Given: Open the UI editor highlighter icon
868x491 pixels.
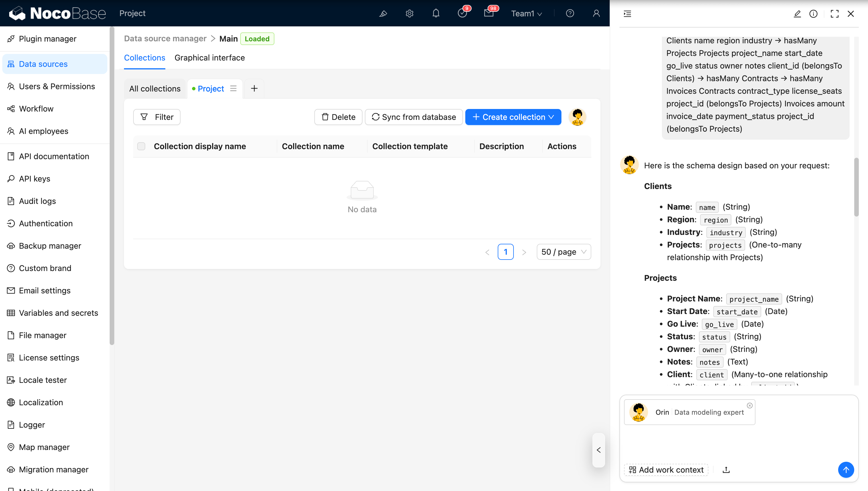Looking at the screenshot, I should pos(383,13).
